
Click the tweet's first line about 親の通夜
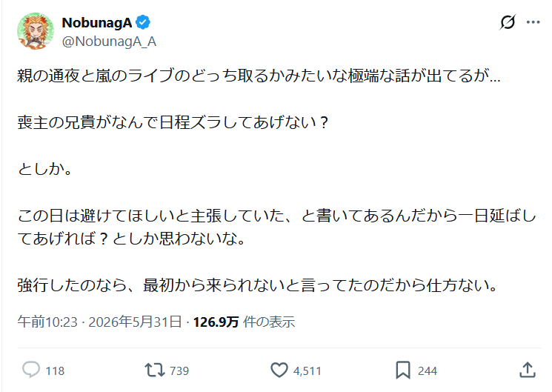coord(259,76)
